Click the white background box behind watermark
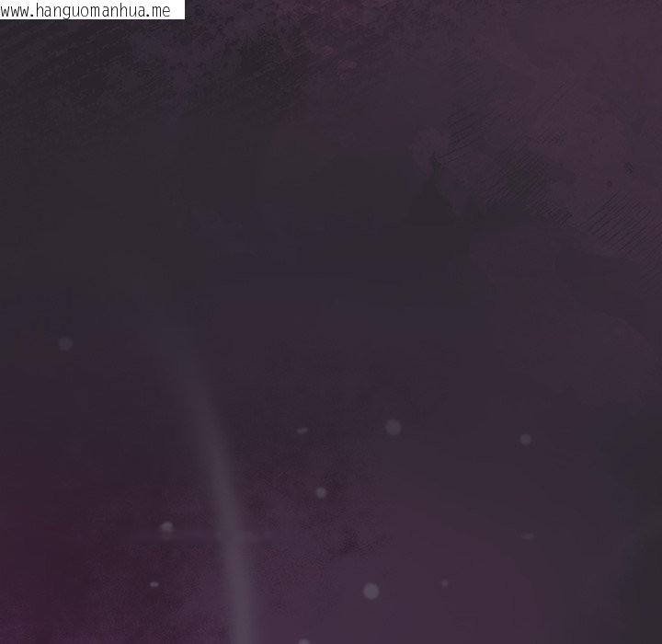The width and height of the screenshot is (662, 644). pos(177,10)
